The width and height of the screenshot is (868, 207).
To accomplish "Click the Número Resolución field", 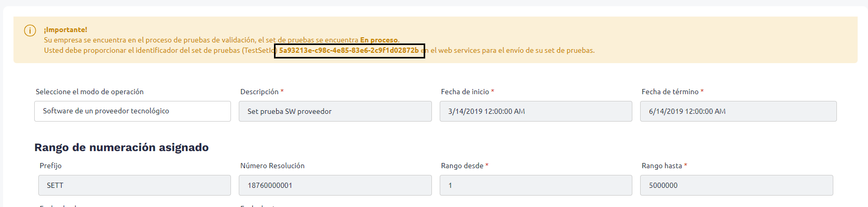I will [335, 185].
